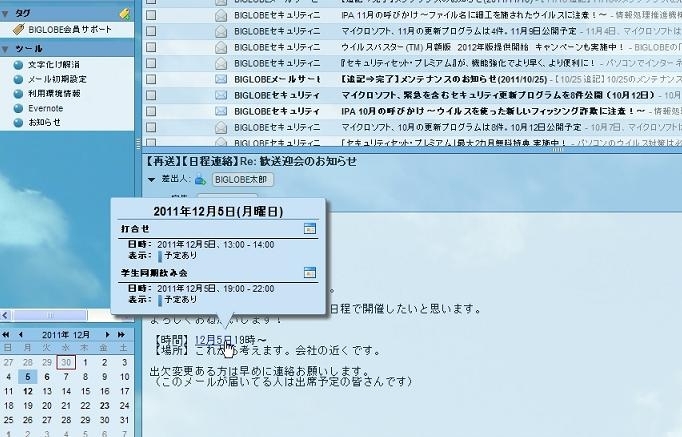Screen dimensions: 682x437
Task: Click unread envelope icon of IPA 10月の呼びかけ mail
Action: click(x=221, y=111)
